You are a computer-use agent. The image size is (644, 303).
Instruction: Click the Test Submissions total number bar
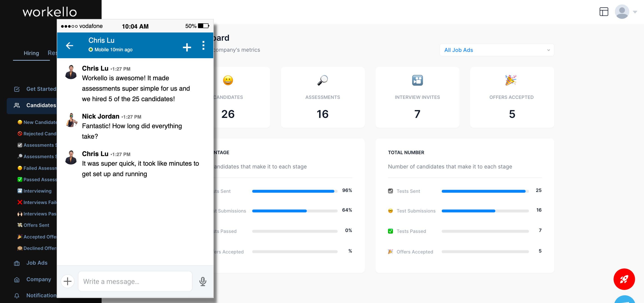[485, 211]
